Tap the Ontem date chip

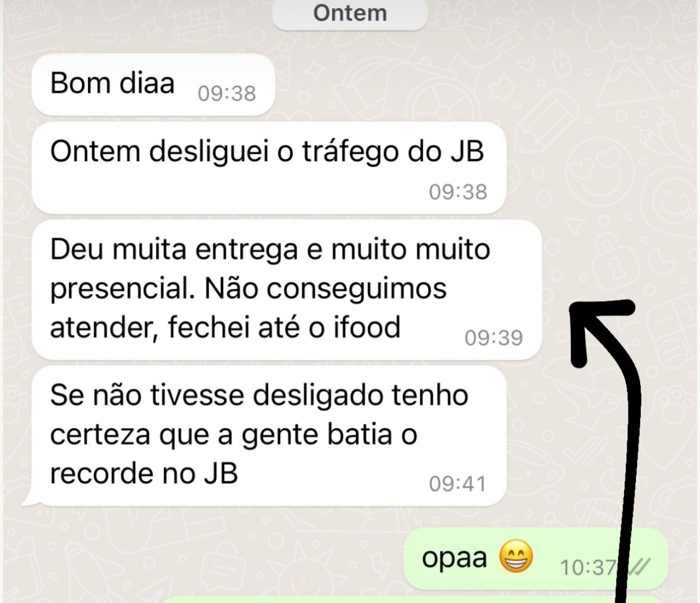click(350, 14)
